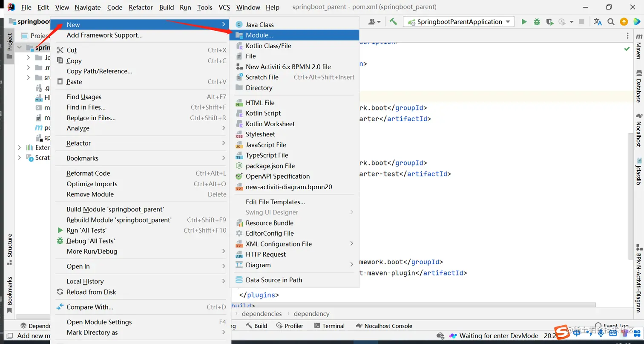
Task: Open the Database tool window
Action: (638, 87)
